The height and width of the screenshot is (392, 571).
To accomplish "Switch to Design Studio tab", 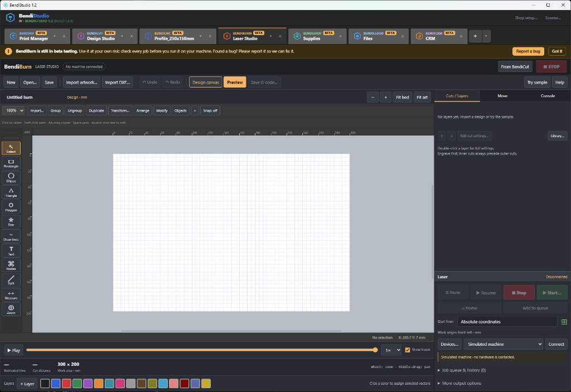I will [x=100, y=36].
